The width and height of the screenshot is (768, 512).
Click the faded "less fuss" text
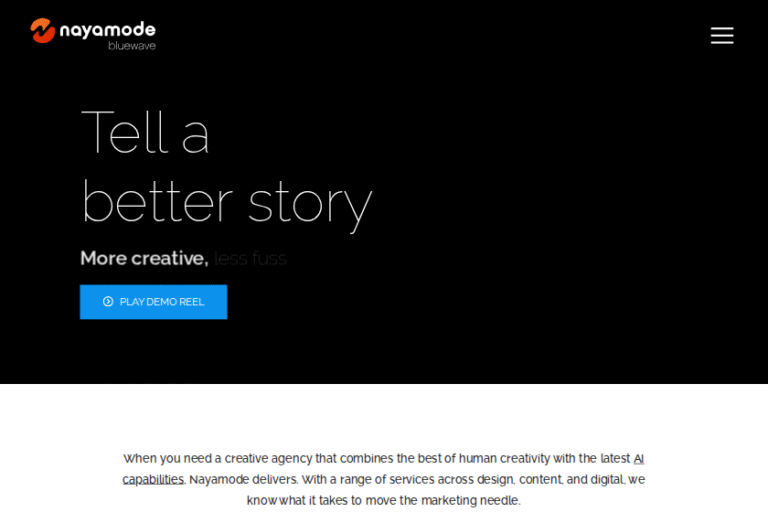pos(250,258)
